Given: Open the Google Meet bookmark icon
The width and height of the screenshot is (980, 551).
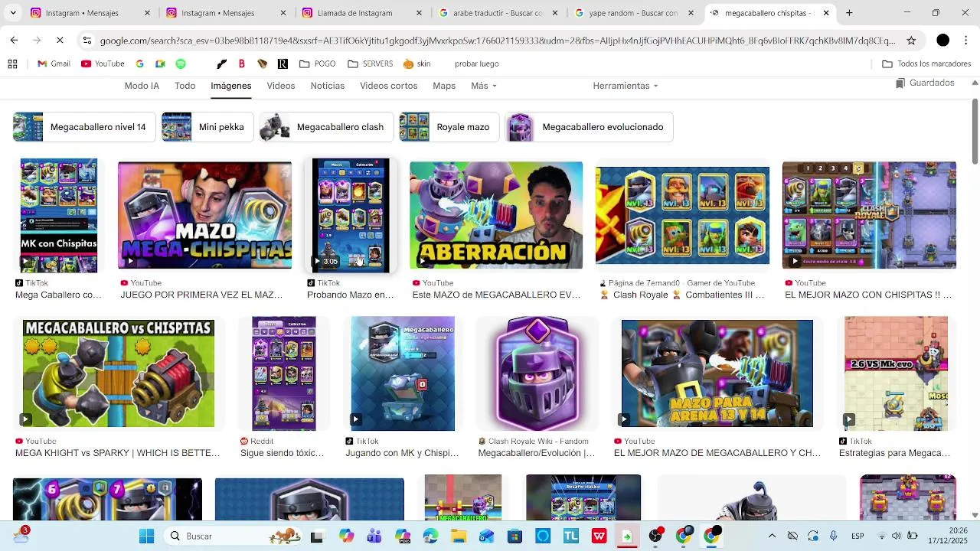Looking at the screenshot, I should pyautogui.click(x=160, y=64).
